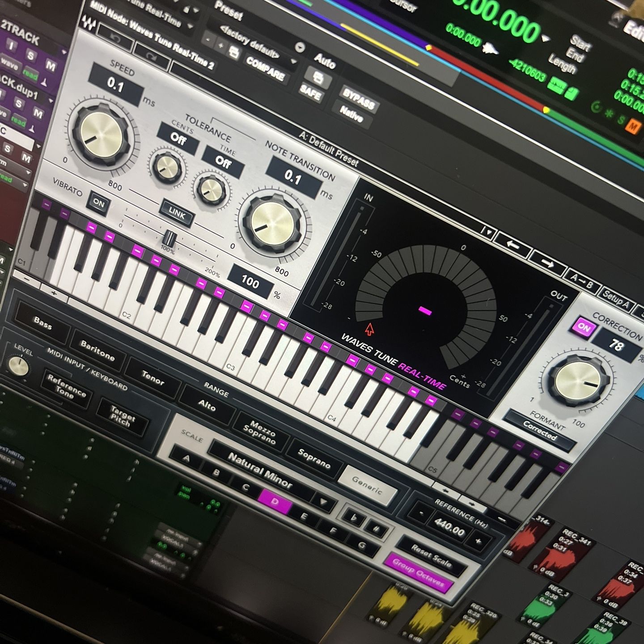
Task: Click the Native button
Action: [x=352, y=115]
